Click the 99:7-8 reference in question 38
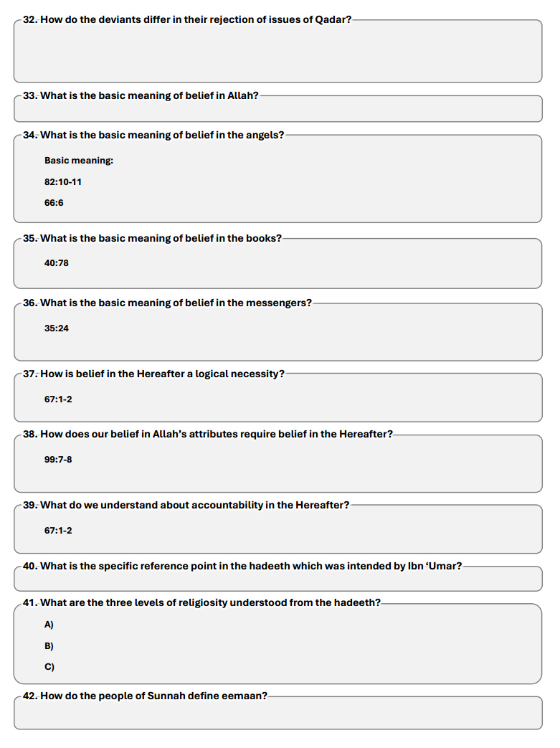This screenshot has width=560, height=748. [x=58, y=460]
